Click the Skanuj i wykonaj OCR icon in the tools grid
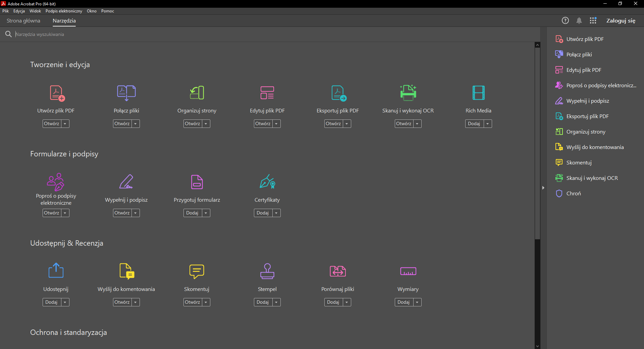Image resolution: width=644 pixels, height=349 pixels. coord(408,93)
